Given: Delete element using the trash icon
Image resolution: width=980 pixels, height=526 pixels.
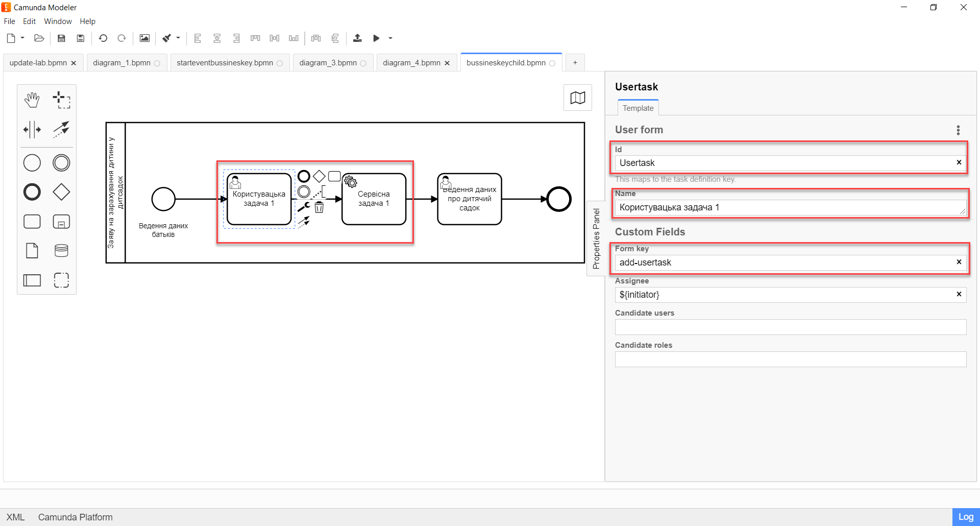Looking at the screenshot, I should 319,207.
